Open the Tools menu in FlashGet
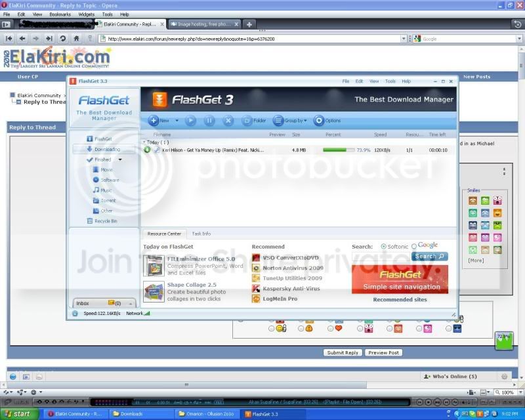Screen dimensions: 525x420 [390, 81]
